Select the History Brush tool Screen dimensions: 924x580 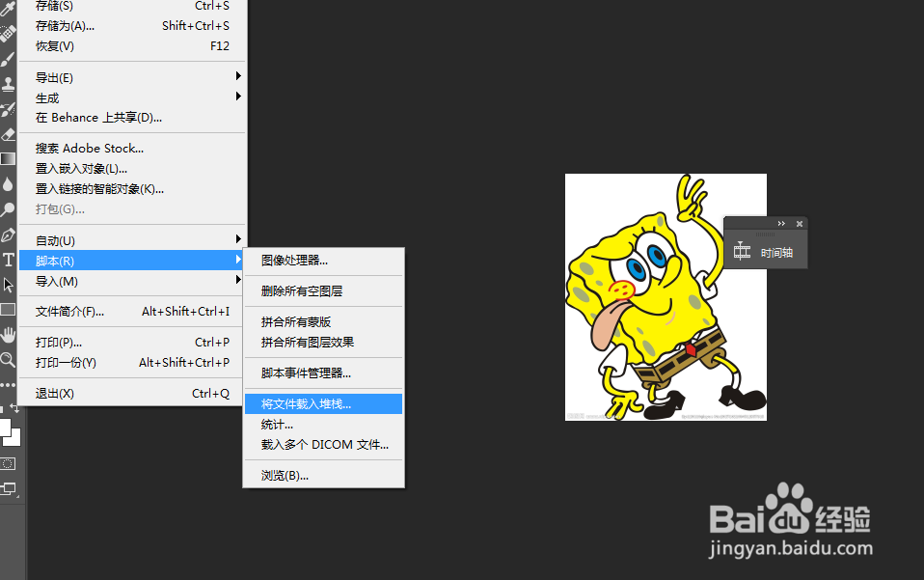(x=8, y=110)
